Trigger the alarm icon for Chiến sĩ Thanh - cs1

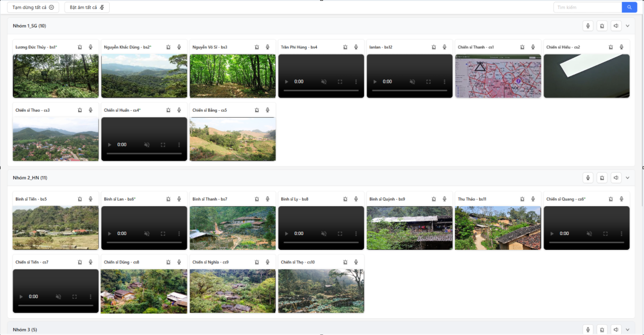[522, 47]
